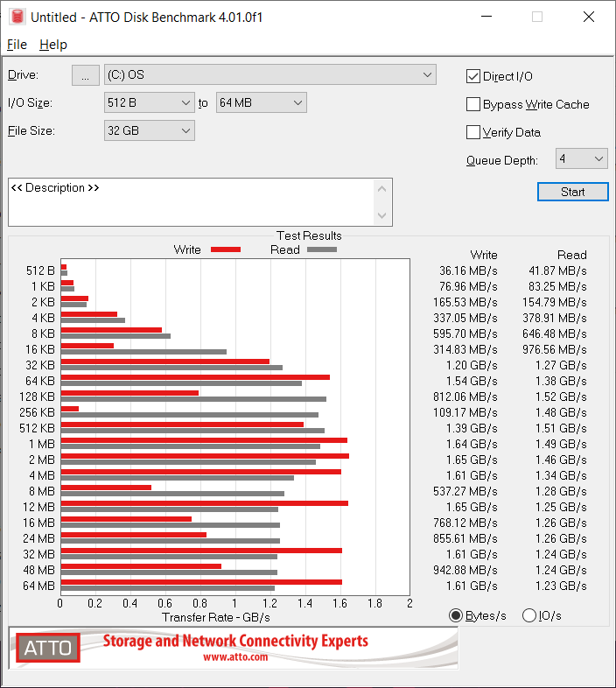Uncheck the Direct I/O checkbox

[473, 76]
